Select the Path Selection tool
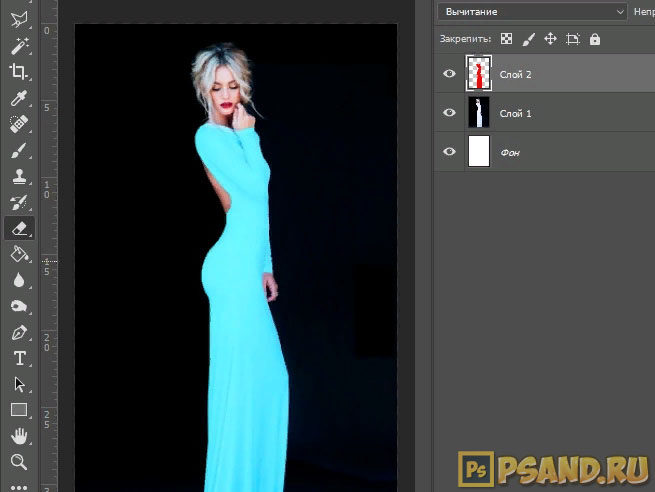The height and width of the screenshot is (492, 655). (19, 384)
